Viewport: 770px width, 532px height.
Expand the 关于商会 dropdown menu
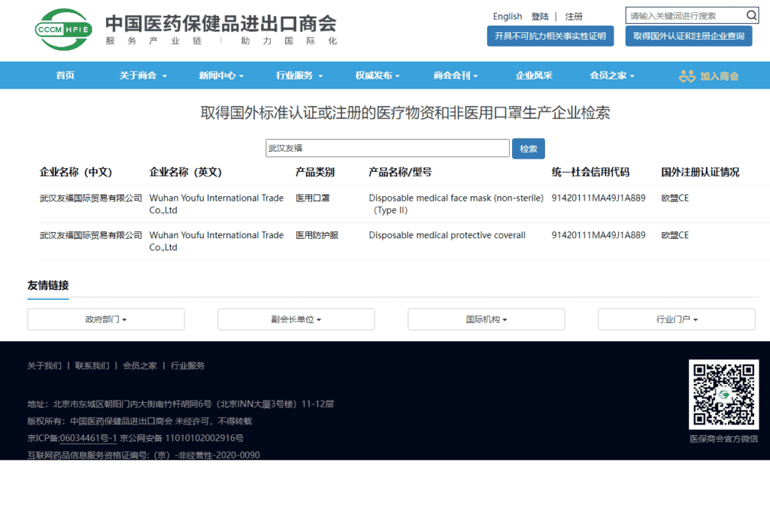point(143,76)
